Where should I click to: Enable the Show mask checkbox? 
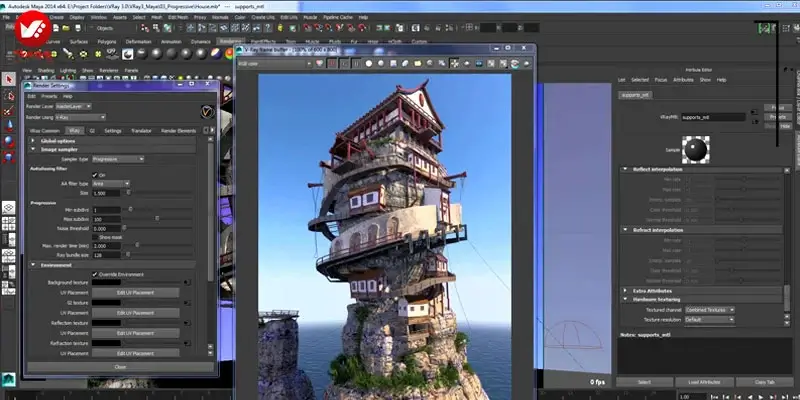[95, 237]
